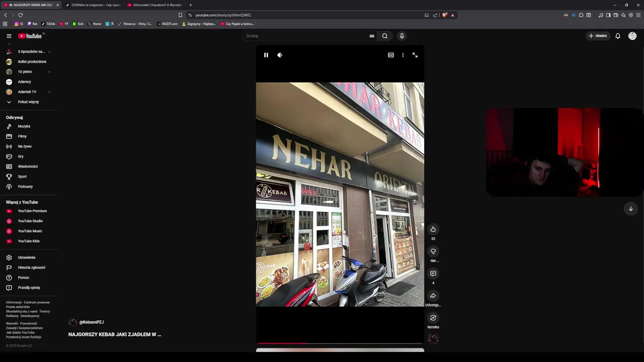Open the Short's three-dot options menu

tap(403, 55)
